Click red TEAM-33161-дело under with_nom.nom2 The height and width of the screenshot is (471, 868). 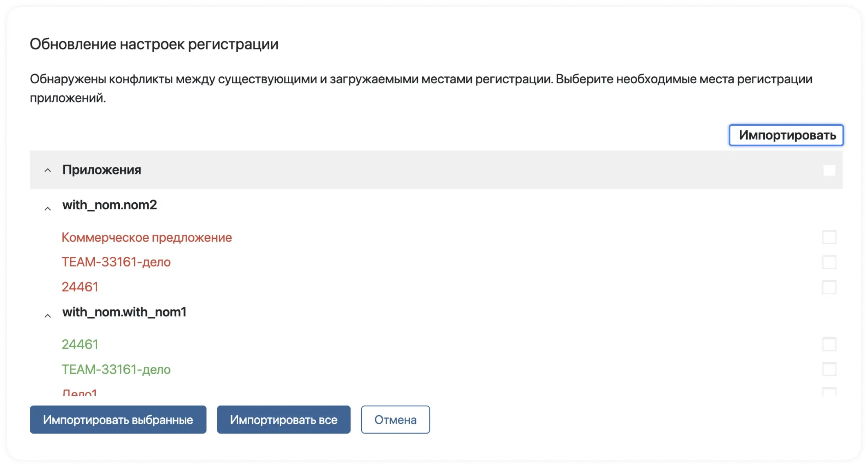click(x=116, y=262)
